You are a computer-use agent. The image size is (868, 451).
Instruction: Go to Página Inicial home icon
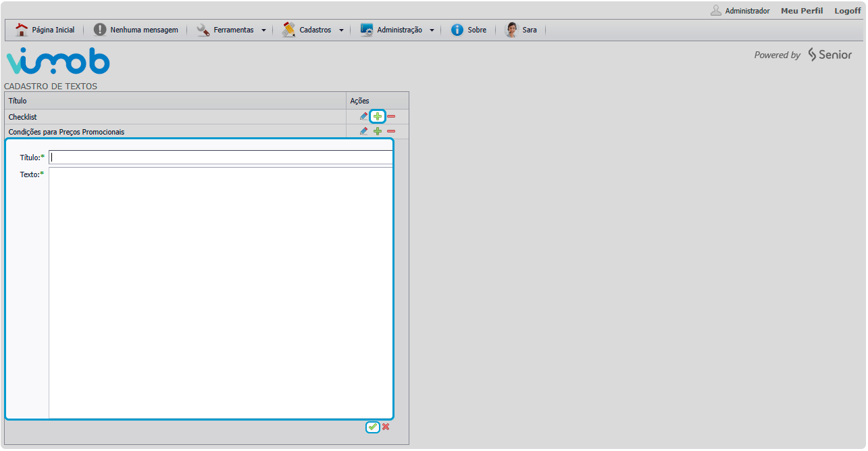coord(22,30)
